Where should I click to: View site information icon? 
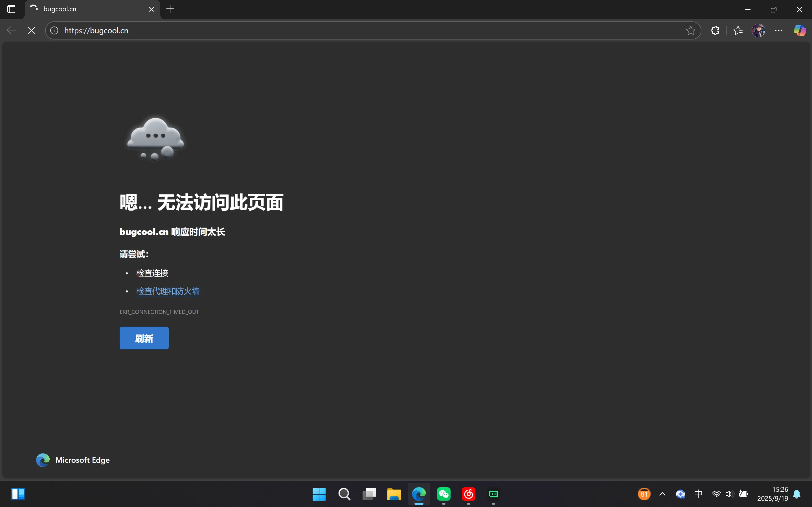(54, 30)
